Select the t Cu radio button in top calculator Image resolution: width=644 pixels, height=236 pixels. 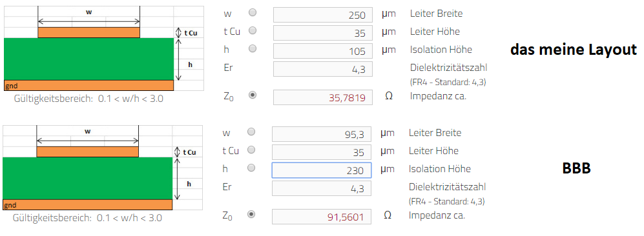point(253,30)
